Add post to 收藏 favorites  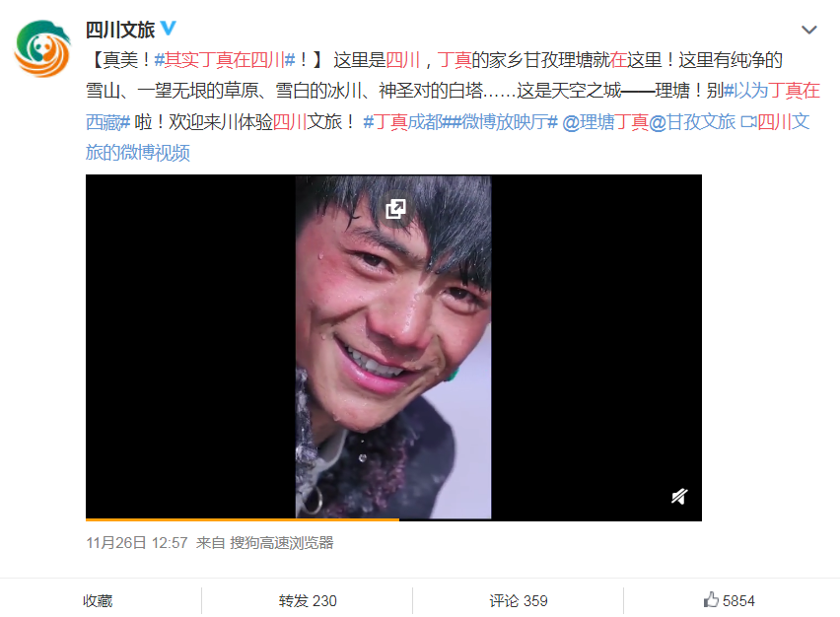click(x=98, y=601)
